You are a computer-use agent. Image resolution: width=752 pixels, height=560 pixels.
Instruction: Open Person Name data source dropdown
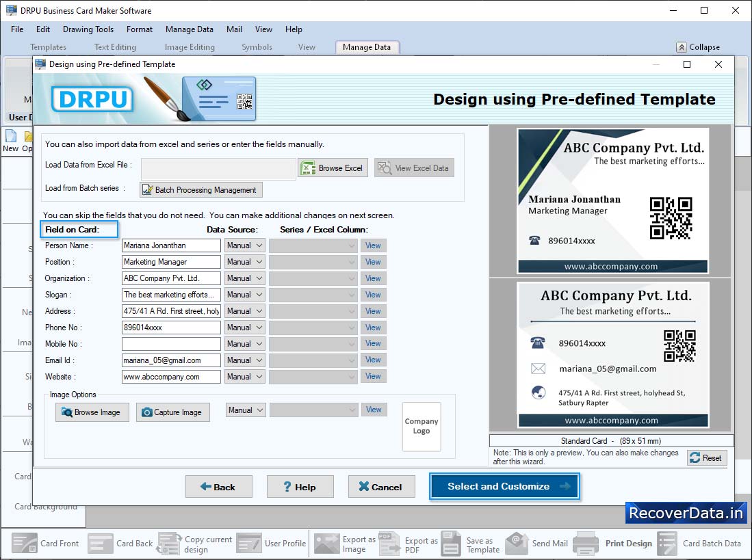click(x=244, y=245)
